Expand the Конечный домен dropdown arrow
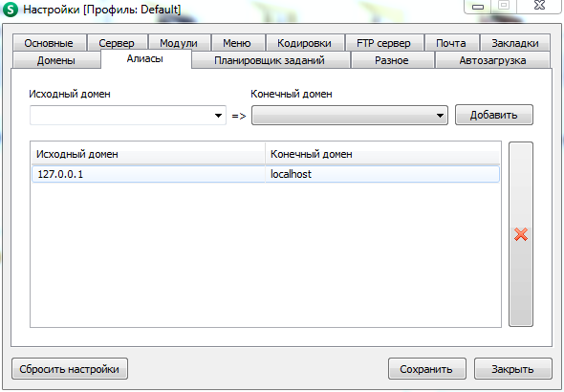 click(x=440, y=116)
